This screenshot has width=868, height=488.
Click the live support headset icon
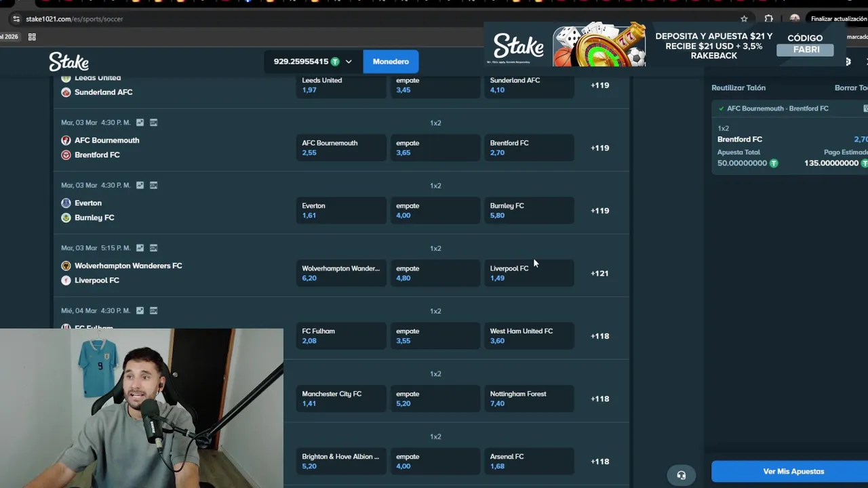(x=682, y=475)
